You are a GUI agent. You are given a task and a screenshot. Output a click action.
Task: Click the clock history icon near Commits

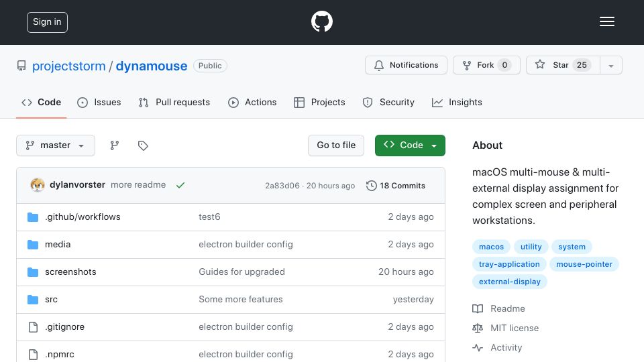tap(371, 186)
